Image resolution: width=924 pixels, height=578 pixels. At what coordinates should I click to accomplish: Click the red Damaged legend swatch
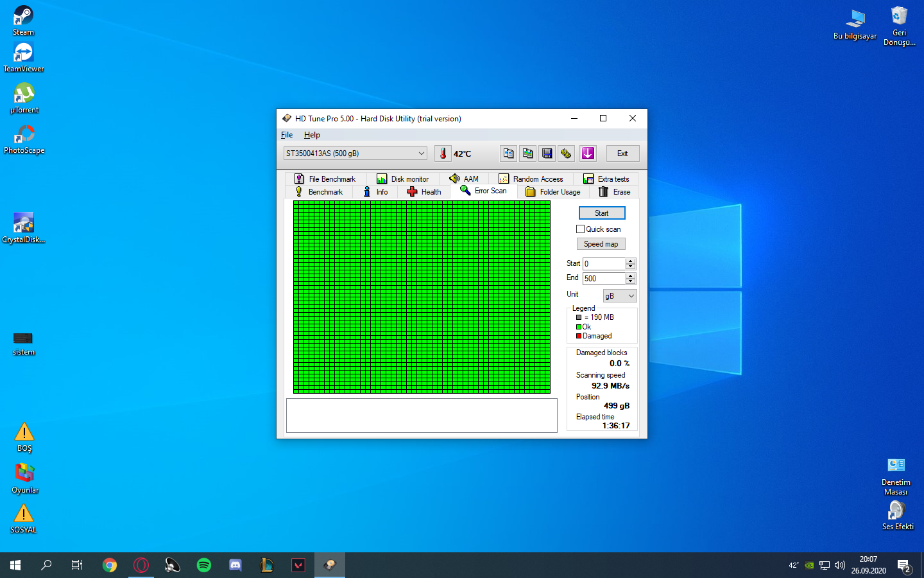[x=579, y=336]
